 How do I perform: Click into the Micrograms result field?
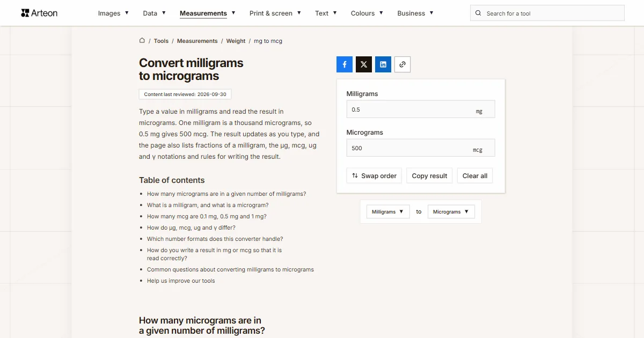pos(421,148)
